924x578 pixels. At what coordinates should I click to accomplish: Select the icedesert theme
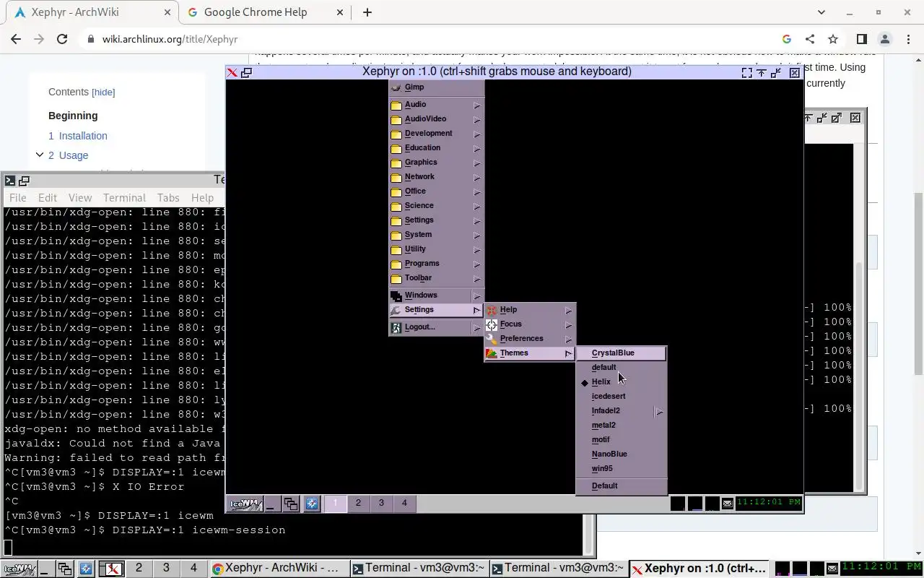(x=622, y=396)
